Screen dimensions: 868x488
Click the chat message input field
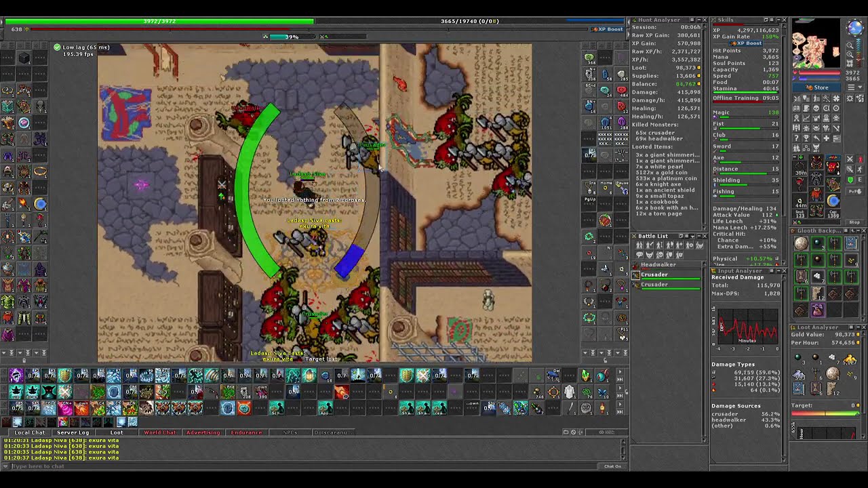click(305, 466)
